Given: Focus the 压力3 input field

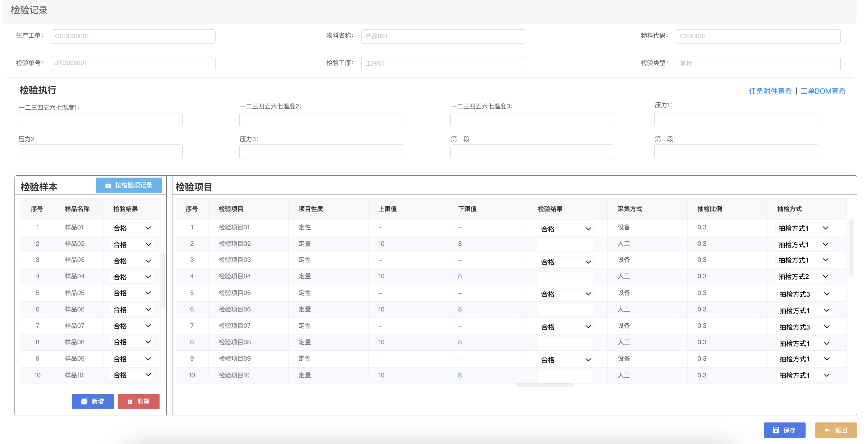Looking at the screenshot, I should tap(321, 152).
